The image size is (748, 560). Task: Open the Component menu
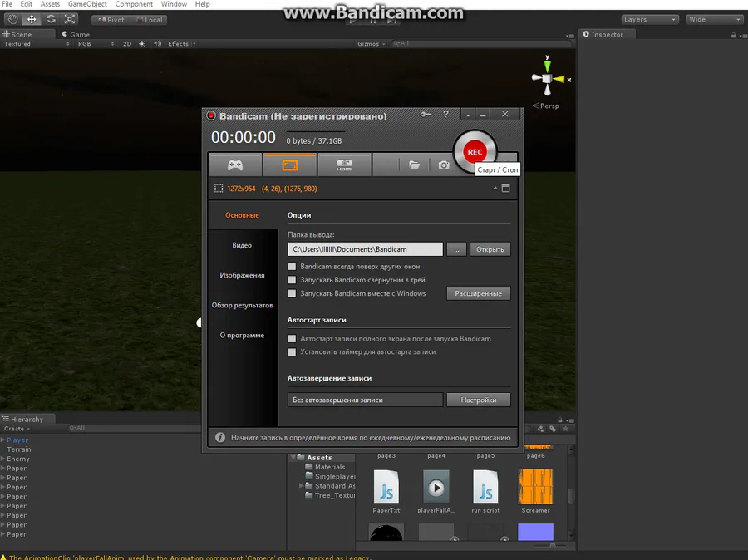(x=134, y=4)
